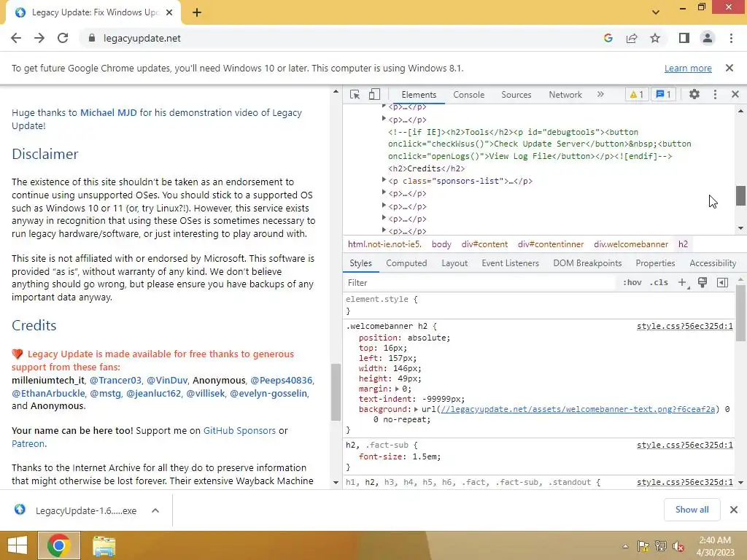
Task: Open the @evelyn-gosselin sponsor link
Action: [268, 393]
